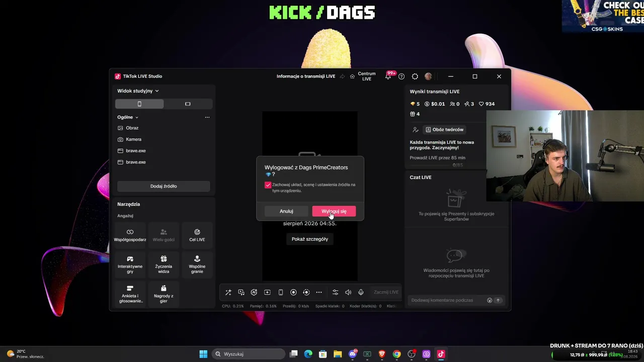Click the magic wand effects icon
The height and width of the screenshot is (362, 644).
[x=228, y=292]
